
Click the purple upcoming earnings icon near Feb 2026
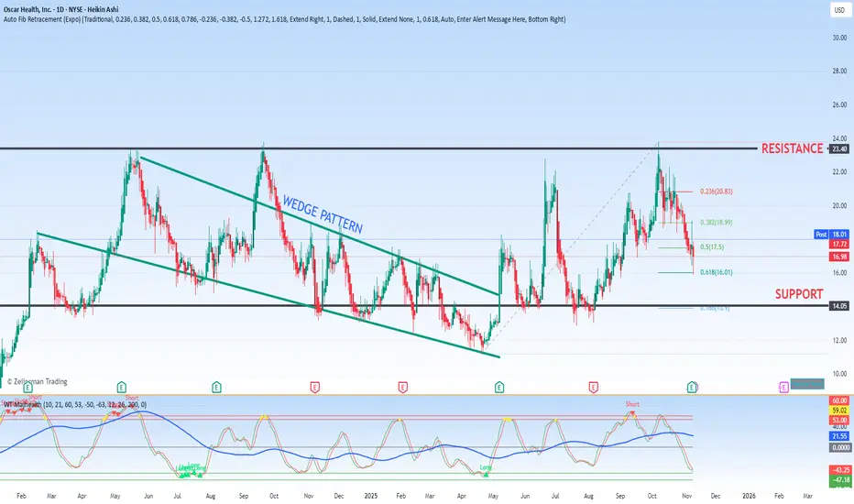[x=783, y=388]
